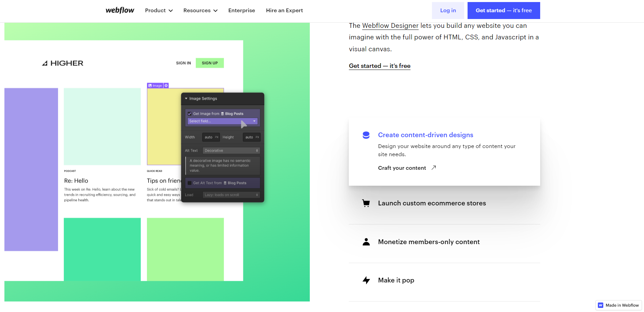This screenshot has height=312, width=644.
Task: Click the Width auto input field
Action: tap(211, 137)
